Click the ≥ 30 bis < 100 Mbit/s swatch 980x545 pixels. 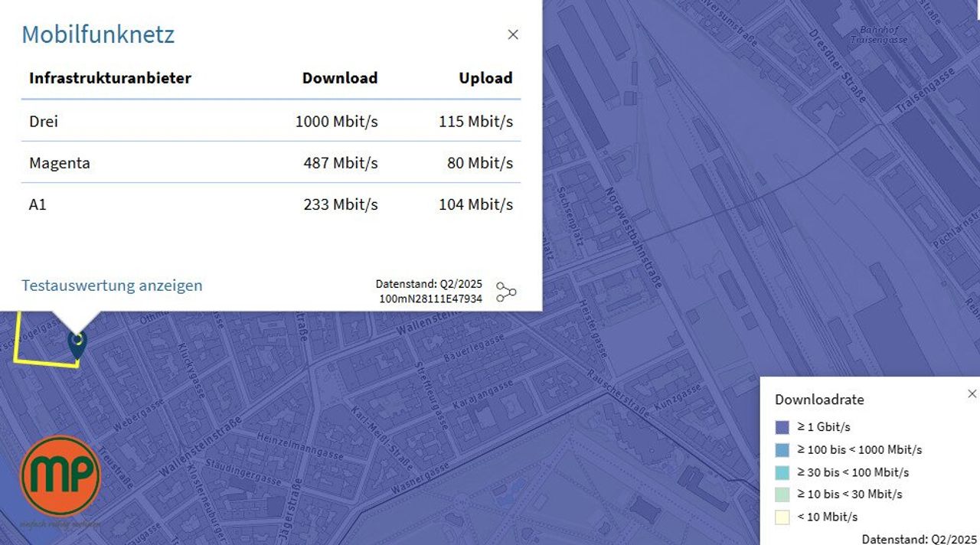tap(782, 472)
